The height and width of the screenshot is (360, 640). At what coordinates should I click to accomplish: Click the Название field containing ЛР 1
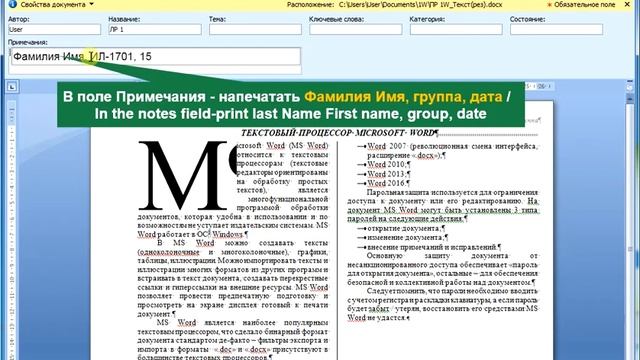pyautogui.click(x=155, y=29)
